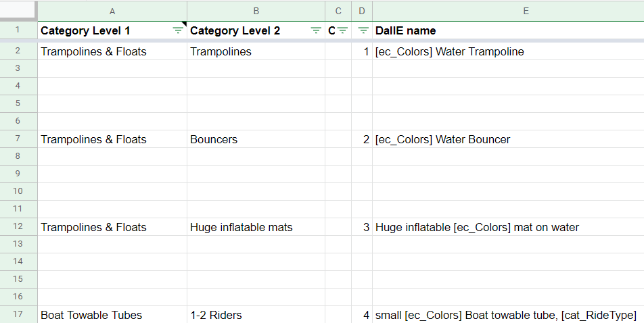
Task: Open the column C filter icon
Action: point(342,30)
